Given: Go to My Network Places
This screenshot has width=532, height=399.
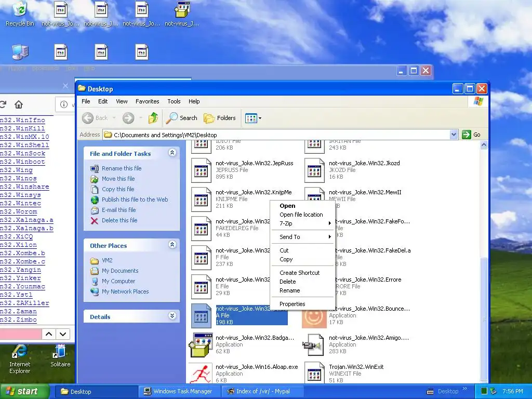Looking at the screenshot, I should pos(125,292).
